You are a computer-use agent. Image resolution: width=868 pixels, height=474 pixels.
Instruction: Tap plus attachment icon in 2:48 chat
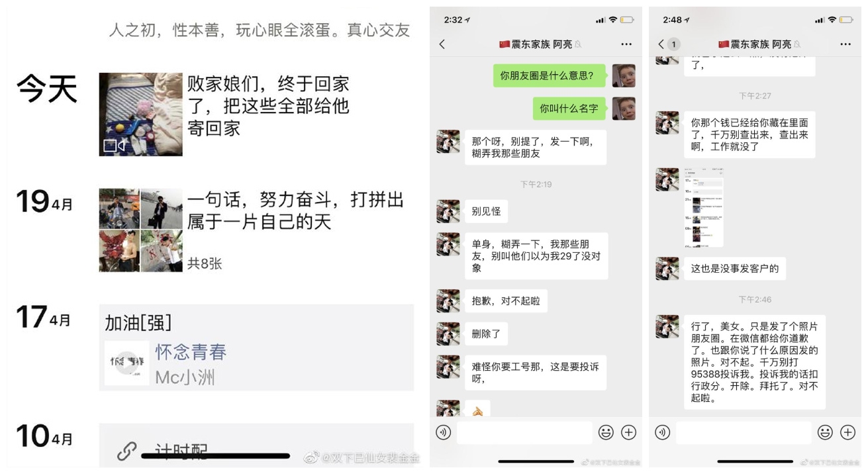click(x=847, y=432)
